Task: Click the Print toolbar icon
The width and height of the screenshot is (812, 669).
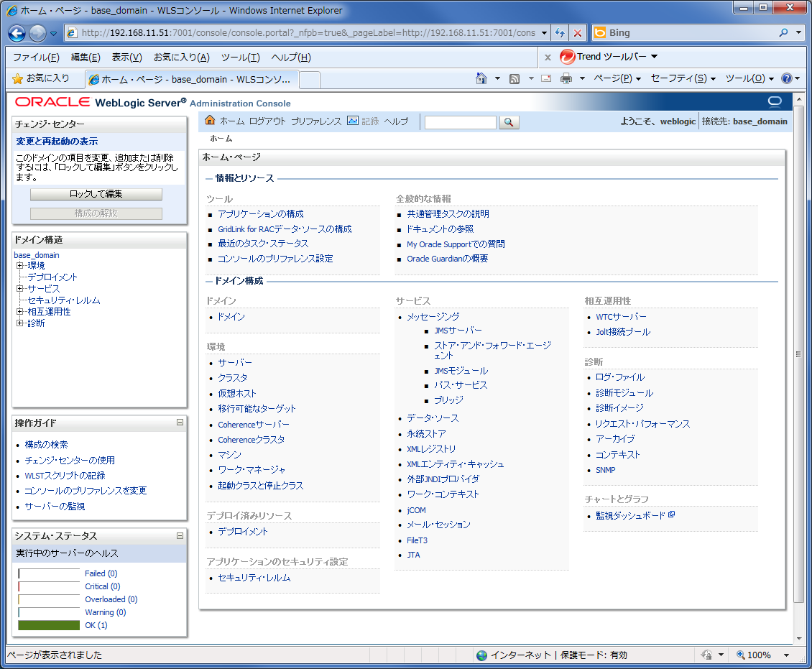Action: (x=566, y=79)
